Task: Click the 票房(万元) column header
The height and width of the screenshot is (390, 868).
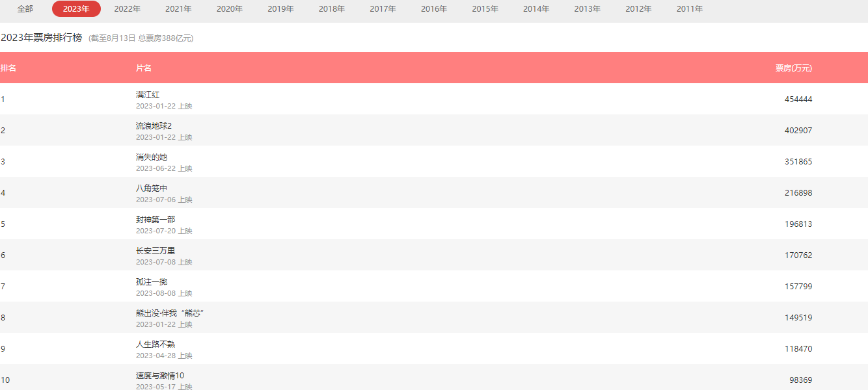Action: point(794,68)
